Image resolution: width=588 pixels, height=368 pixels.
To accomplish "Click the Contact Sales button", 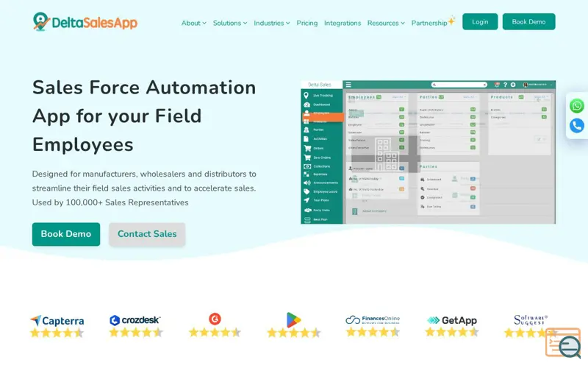I will [147, 234].
